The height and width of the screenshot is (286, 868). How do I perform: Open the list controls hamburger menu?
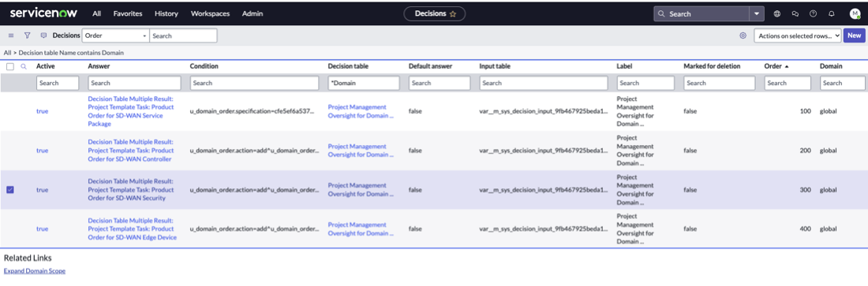10,35
